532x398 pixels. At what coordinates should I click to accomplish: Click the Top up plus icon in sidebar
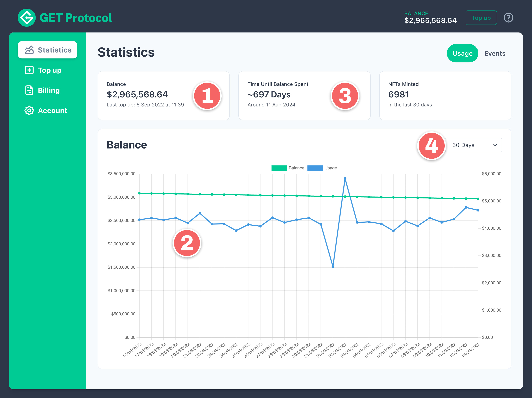pos(29,70)
